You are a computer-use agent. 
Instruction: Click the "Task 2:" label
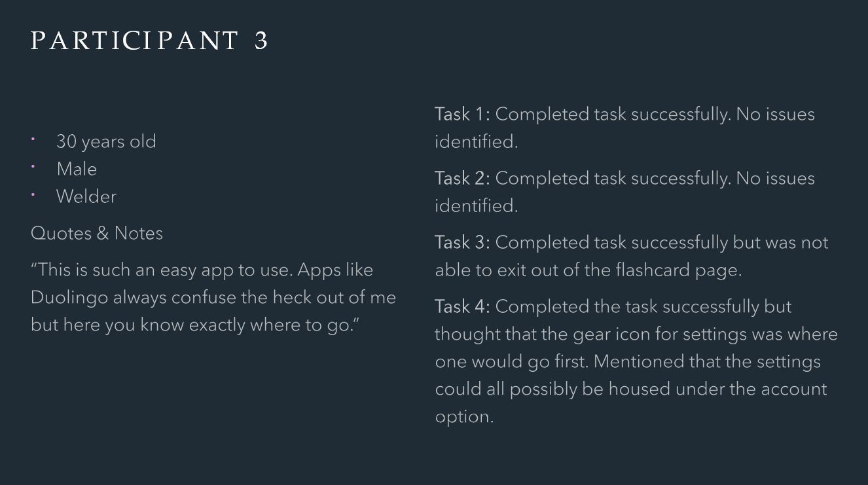[462, 178]
